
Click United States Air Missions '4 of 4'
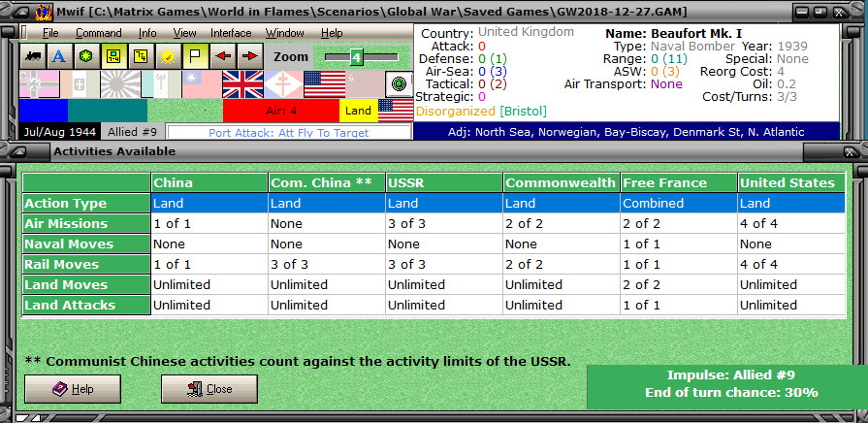tap(791, 224)
